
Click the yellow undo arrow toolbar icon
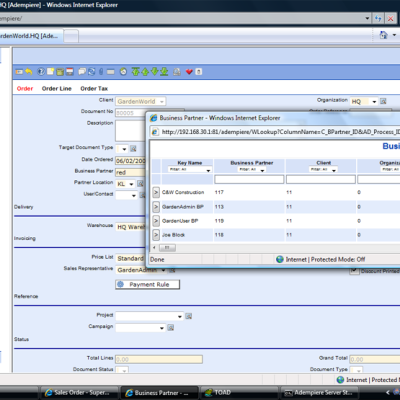tap(29, 71)
